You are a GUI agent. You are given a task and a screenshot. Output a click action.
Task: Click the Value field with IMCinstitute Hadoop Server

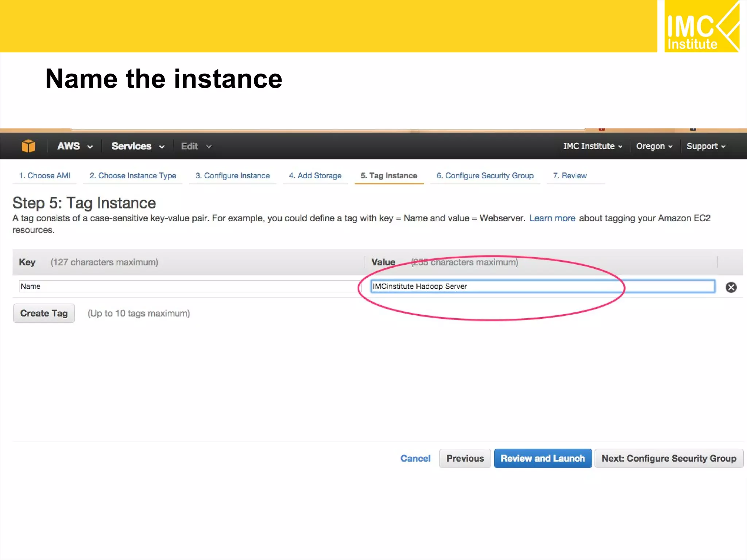(542, 286)
